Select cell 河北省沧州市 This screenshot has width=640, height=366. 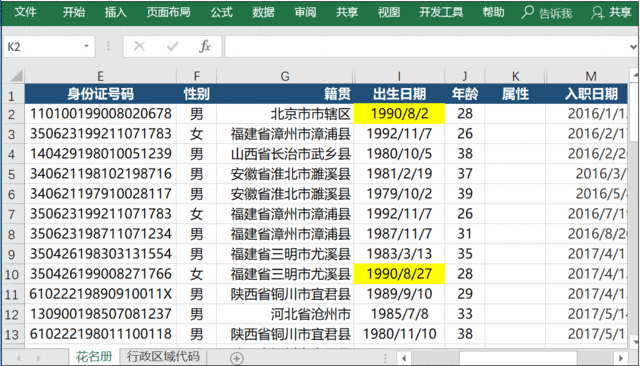pyautogui.click(x=285, y=314)
